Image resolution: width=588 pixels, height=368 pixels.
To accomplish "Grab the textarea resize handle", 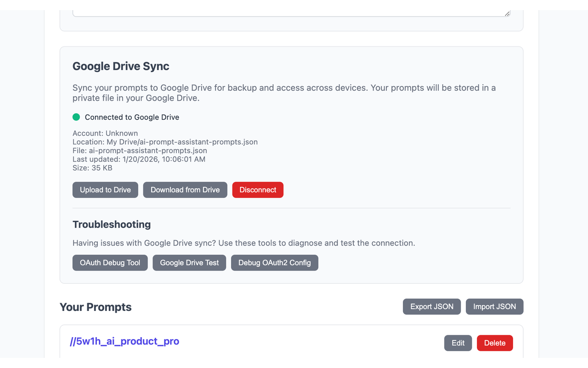I will point(507,14).
